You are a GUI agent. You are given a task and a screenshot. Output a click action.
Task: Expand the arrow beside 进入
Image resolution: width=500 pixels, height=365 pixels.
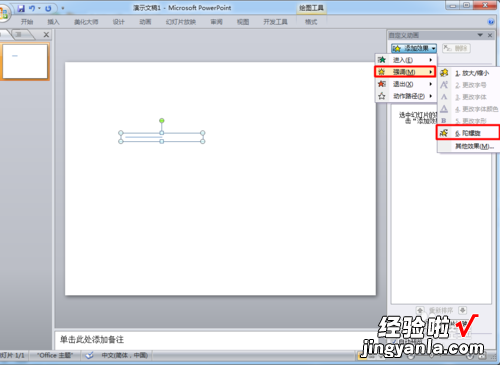click(x=431, y=60)
